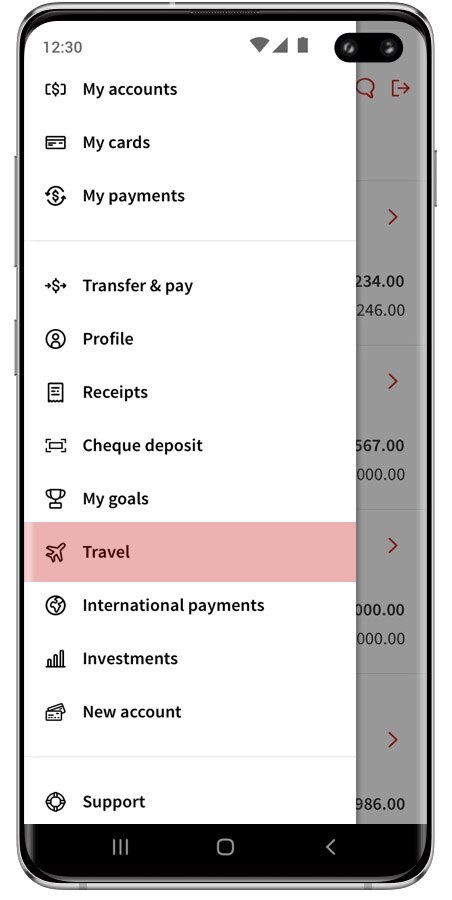Tap the My payments circular dollar icon
Viewport: 452px width, 900px height.
pyautogui.click(x=56, y=196)
